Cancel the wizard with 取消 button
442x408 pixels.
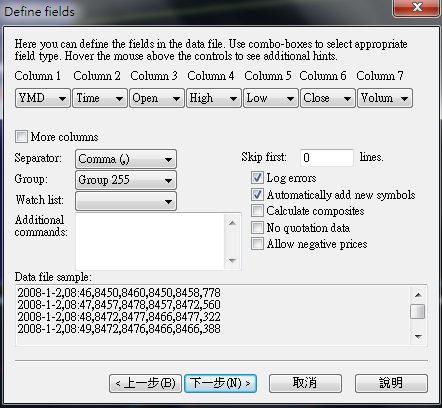pos(305,383)
